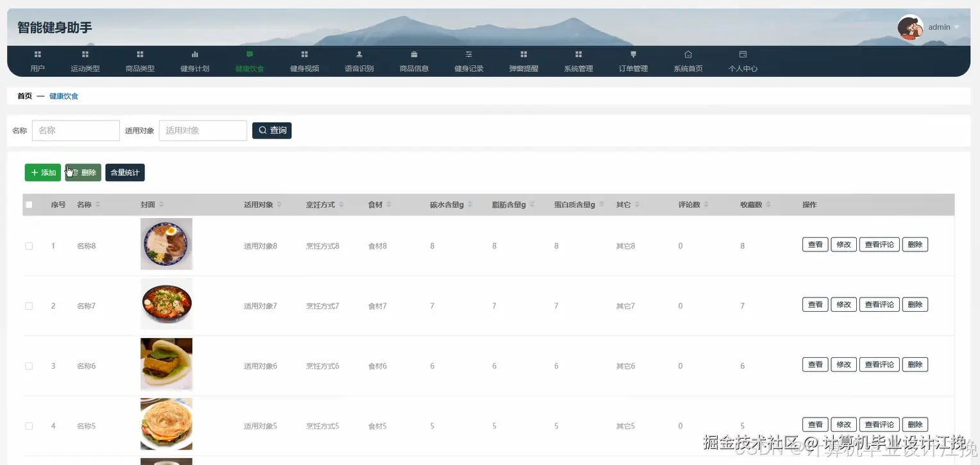This screenshot has width=980, height=465.
Task: Sort table by 其它 column arrows
Action: 637,205
